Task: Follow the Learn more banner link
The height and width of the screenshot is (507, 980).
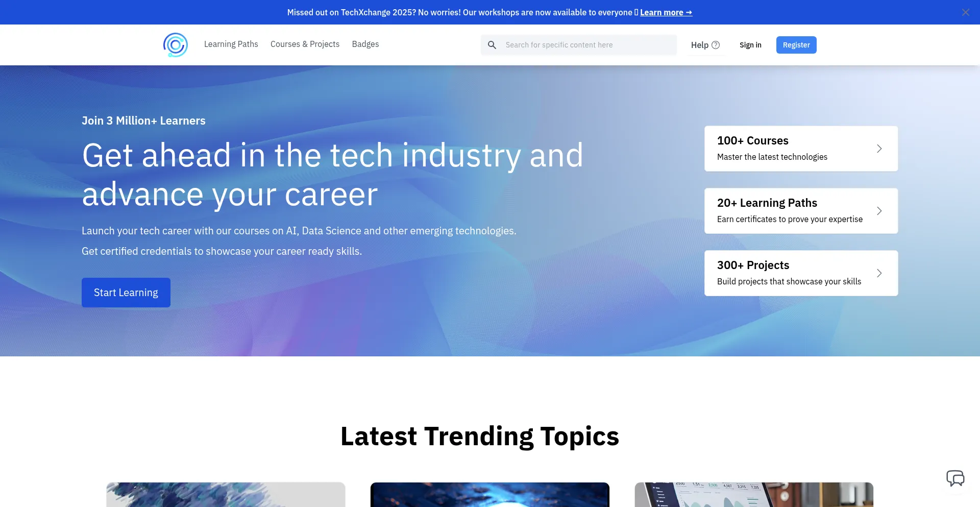Action: coord(666,12)
